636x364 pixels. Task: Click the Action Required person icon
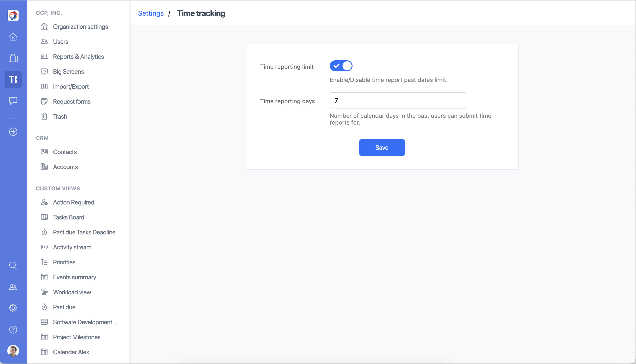(44, 202)
